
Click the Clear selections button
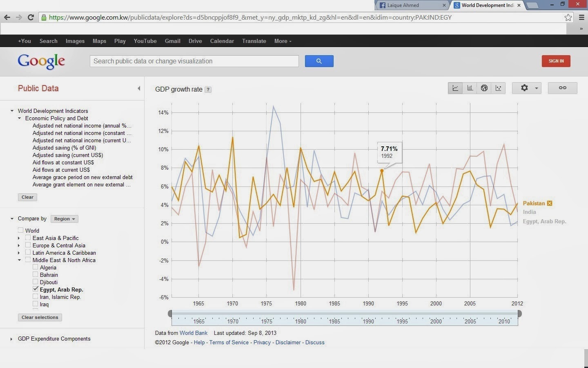(x=40, y=317)
